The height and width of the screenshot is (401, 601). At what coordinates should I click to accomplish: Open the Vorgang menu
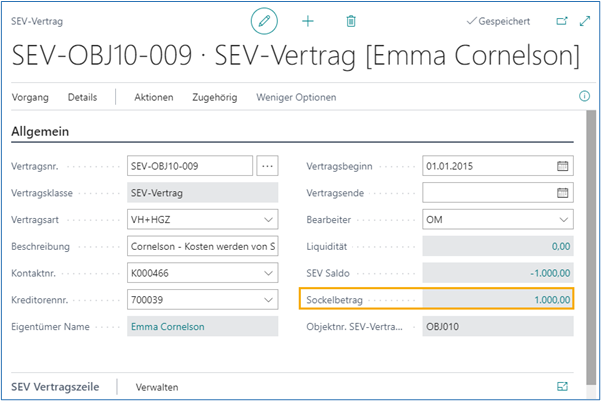click(30, 97)
